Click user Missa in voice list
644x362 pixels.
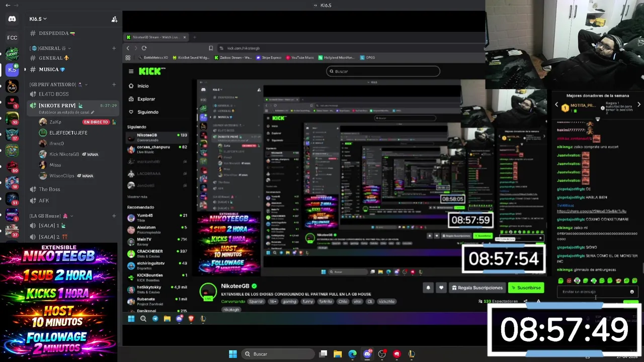pos(50,165)
